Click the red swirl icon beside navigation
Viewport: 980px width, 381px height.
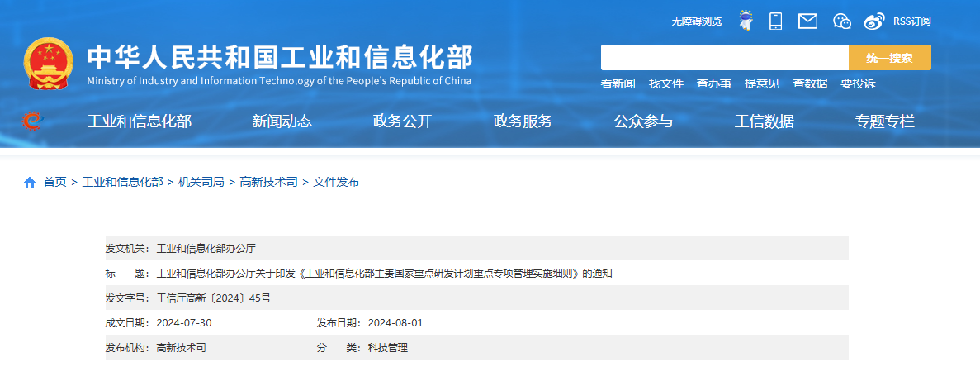(x=31, y=121)
